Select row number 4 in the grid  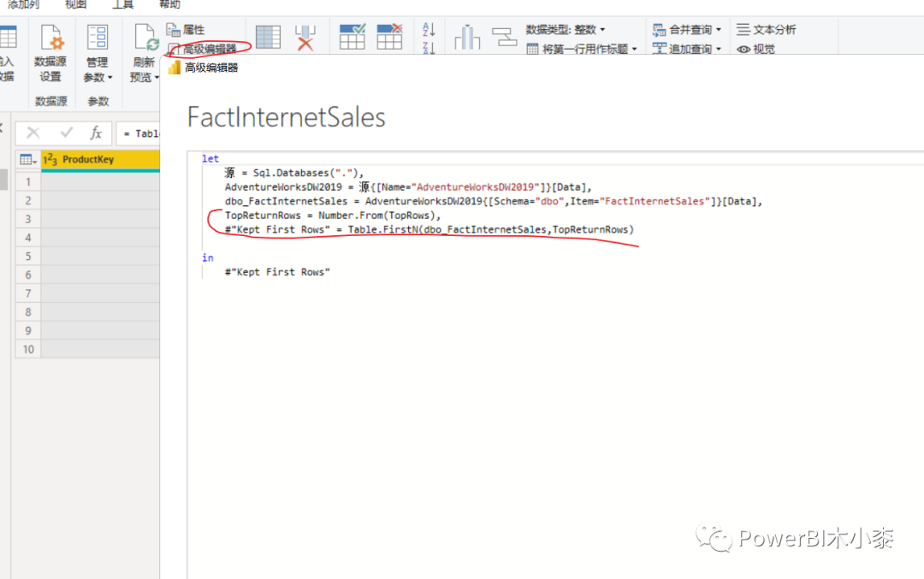click(27, 238)
